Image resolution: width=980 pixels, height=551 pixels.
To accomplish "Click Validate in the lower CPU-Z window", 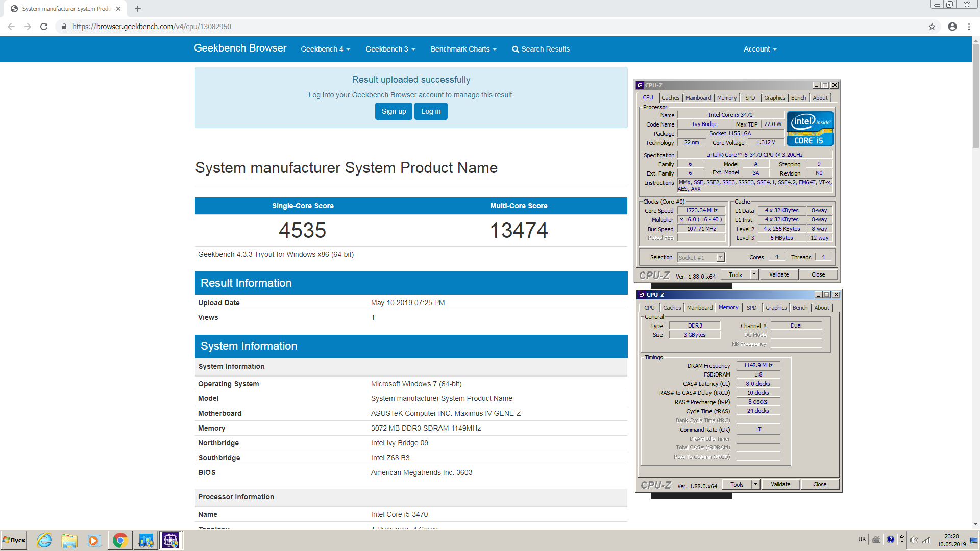I will (x=780, y=484).
